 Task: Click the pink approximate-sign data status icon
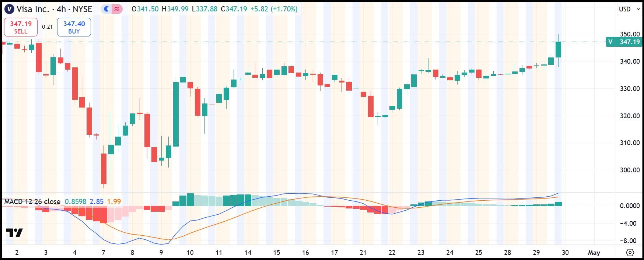(x=117, y=9)
